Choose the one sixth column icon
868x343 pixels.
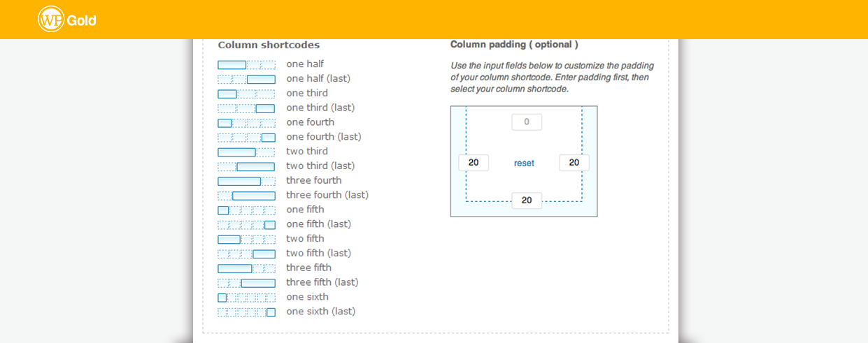pyautogui.click(x=246, y=298)
